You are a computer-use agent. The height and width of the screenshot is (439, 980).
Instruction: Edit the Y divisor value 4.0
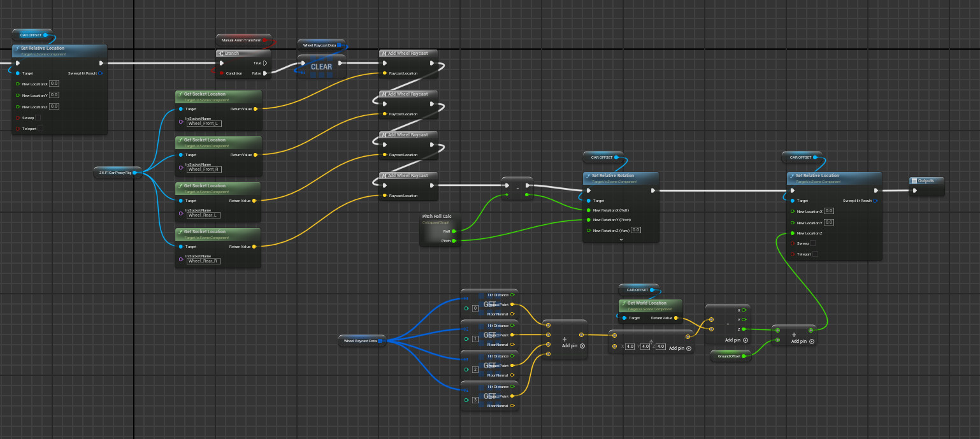point(645,347)
